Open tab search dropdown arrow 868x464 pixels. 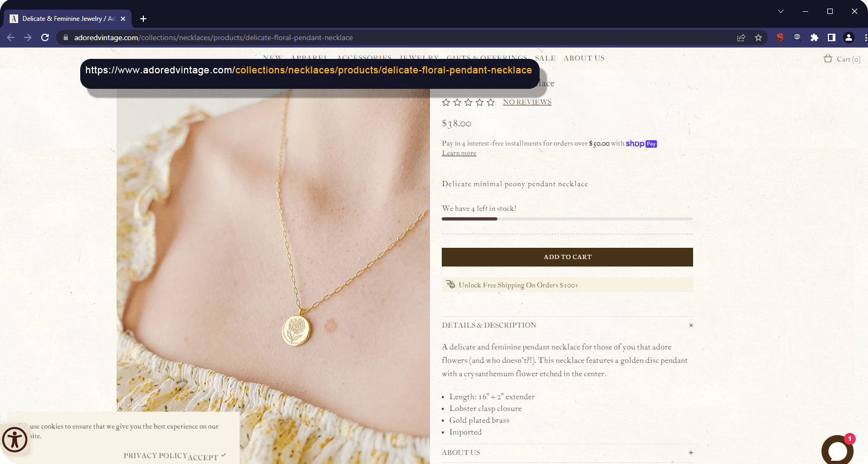point(781,11)
